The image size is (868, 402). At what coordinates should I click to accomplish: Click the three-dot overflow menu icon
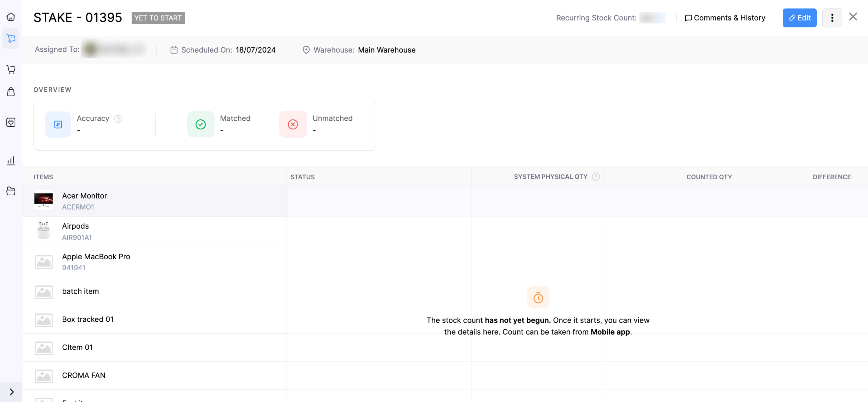[832, 17]
